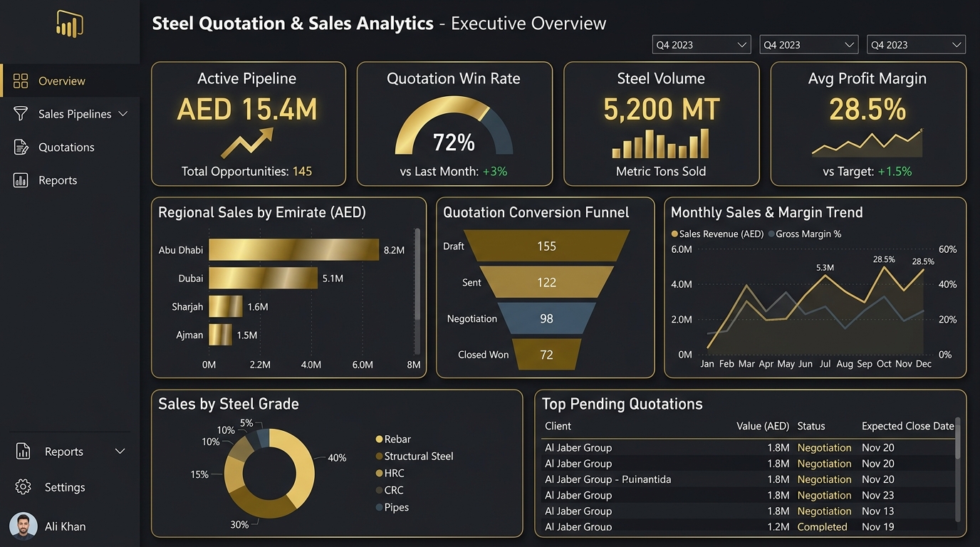Image resolution: width=980 pixels, height=547 pixels.
Task: Select the Closed Won funnel stage 72
Action: point(546,355)
